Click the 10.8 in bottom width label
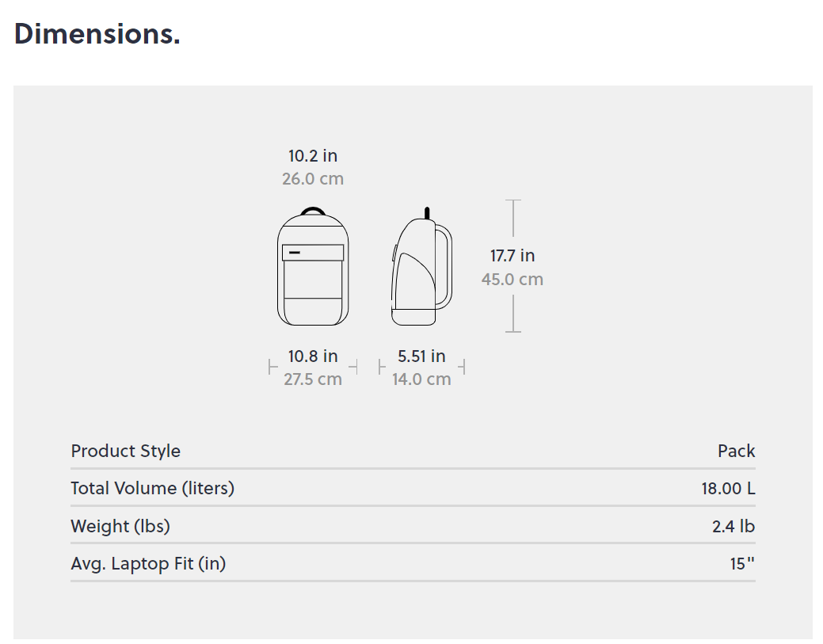This screenshot has height=644, width=823. pos(313,356)
